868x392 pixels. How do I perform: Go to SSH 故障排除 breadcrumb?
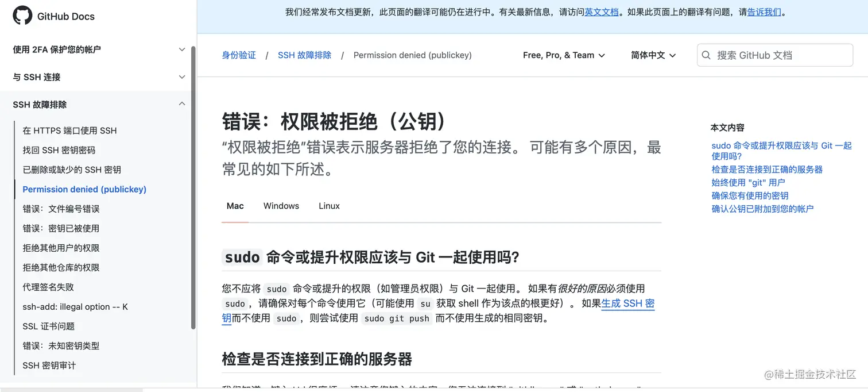tap(304, 55)
